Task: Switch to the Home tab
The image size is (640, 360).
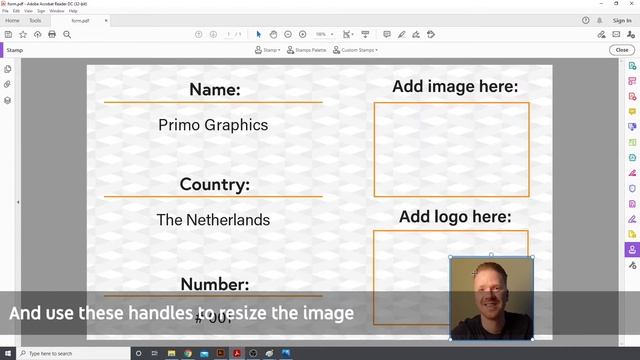Action: coord(12,20)
